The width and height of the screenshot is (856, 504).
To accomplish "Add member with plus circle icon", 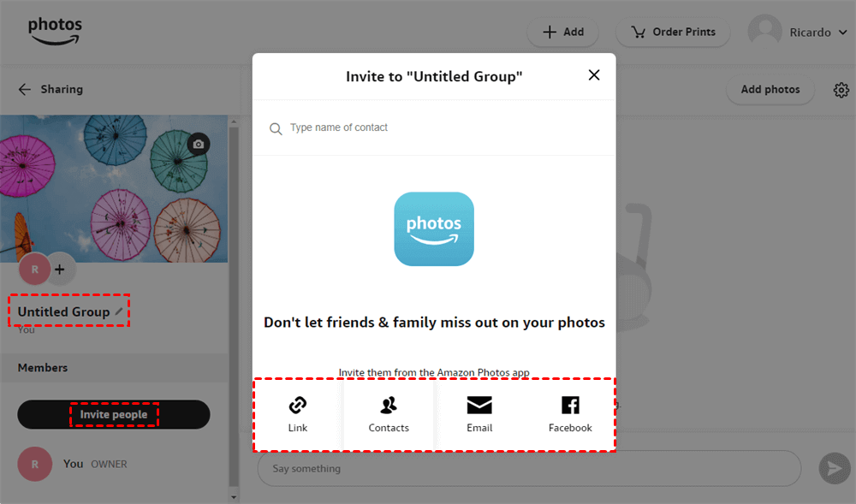I will tap(60, 269).
